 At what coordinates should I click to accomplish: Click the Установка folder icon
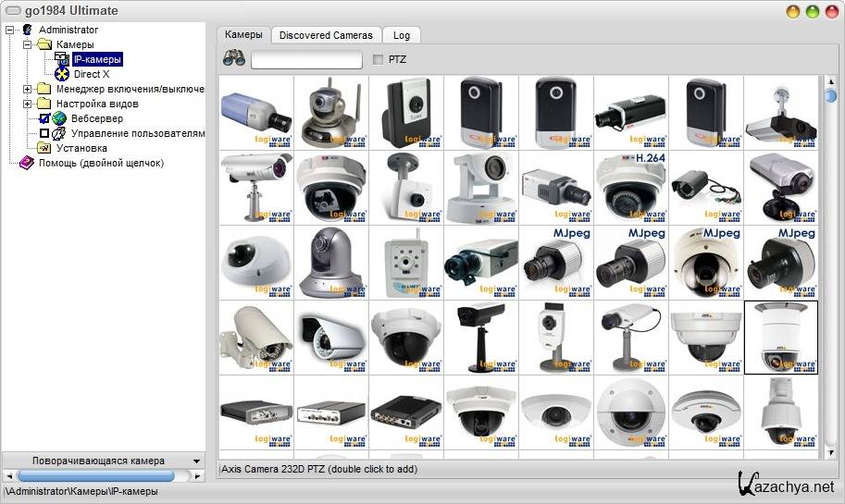tap(44, 148)
